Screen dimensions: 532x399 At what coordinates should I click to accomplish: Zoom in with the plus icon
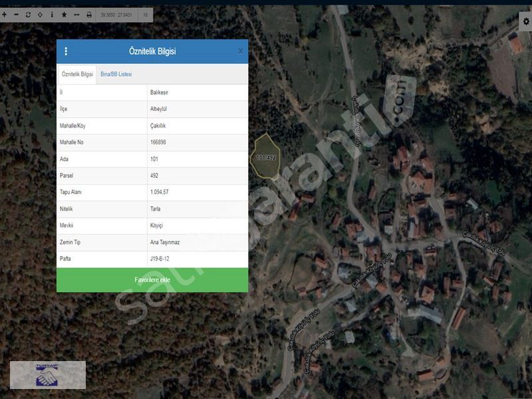[x=5, y=14]
